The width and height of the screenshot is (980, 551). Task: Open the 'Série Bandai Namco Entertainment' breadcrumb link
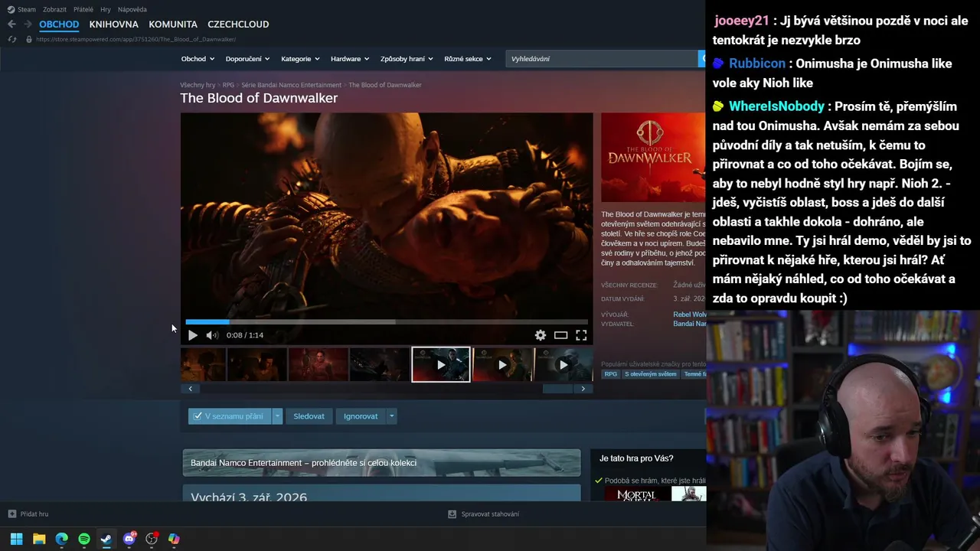292,85
